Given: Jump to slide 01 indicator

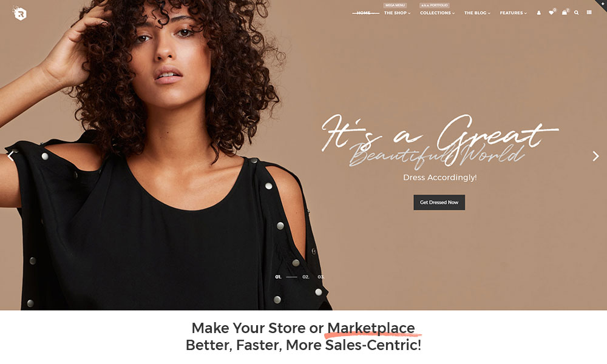Looking at the screenshot, I should [279, 277].
